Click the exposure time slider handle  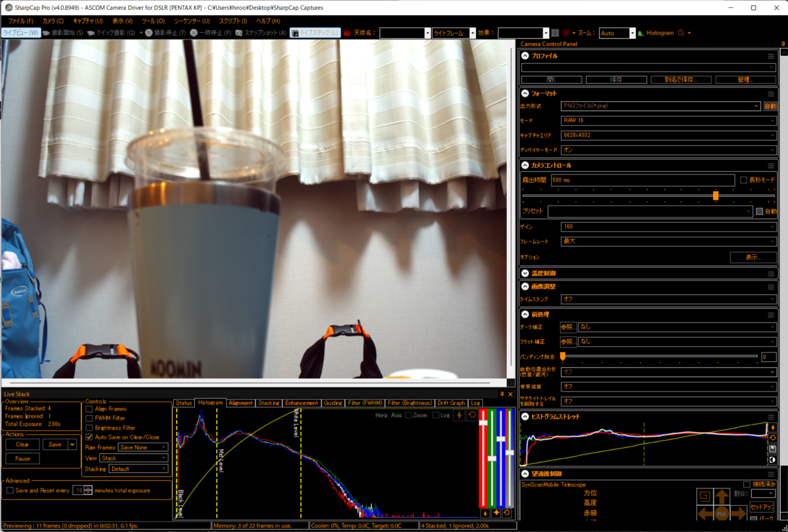pos(715,196)
